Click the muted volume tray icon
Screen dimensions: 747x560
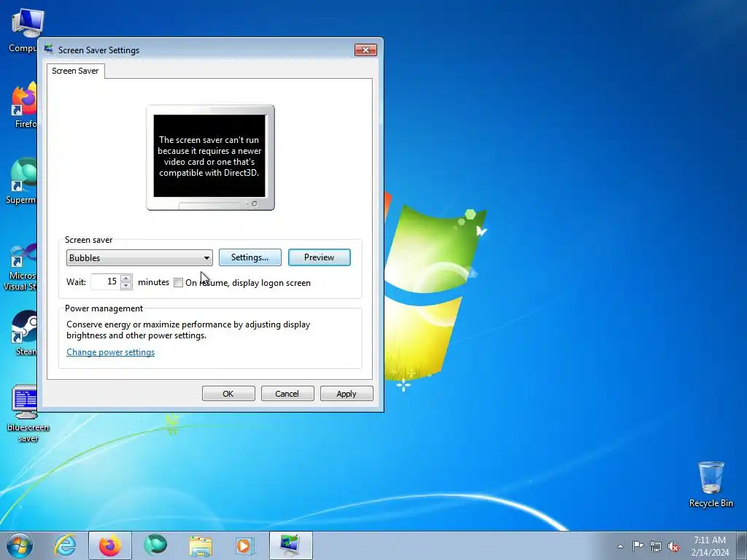(x=673, y=546)
